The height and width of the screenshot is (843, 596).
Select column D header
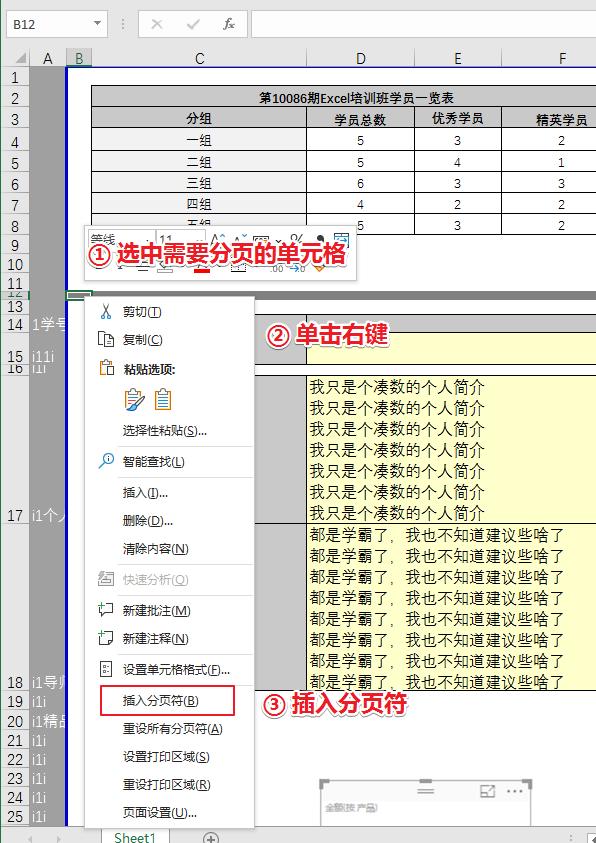(361, 58)
